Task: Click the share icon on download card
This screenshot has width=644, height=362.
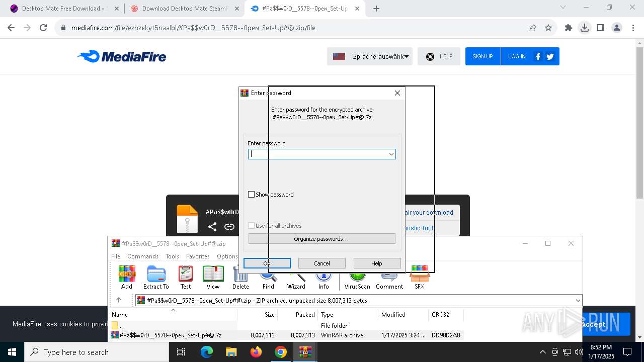Action: (x=212, y=227)
